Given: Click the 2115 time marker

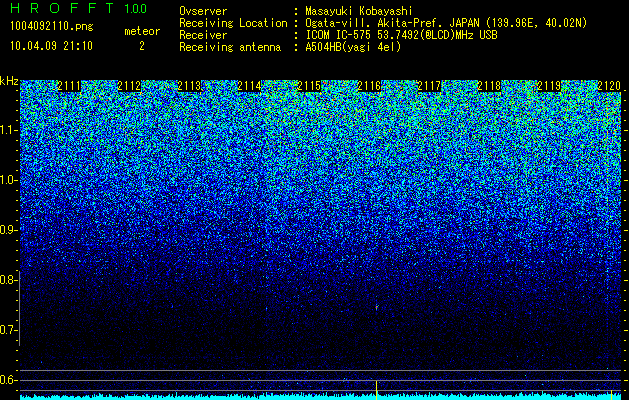Looking at the screenshot, I should [309, 86].
